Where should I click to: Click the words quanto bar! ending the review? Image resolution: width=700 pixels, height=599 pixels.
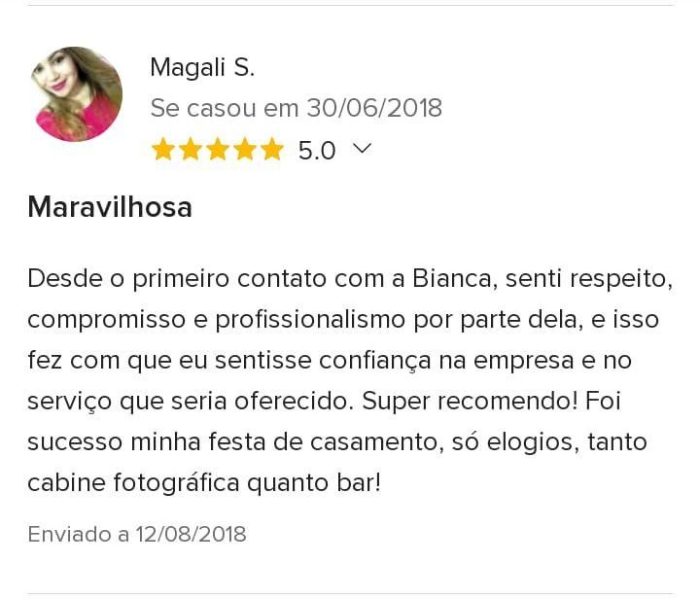314,482
